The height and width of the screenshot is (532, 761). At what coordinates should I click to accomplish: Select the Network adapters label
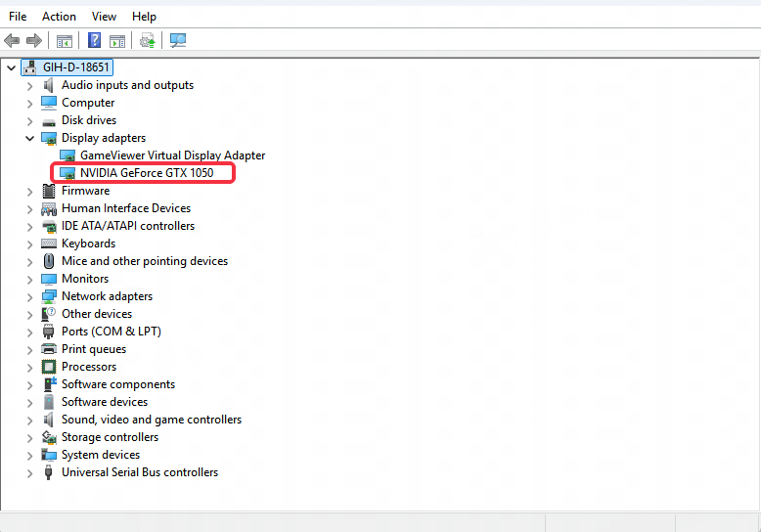pos(107,296)
